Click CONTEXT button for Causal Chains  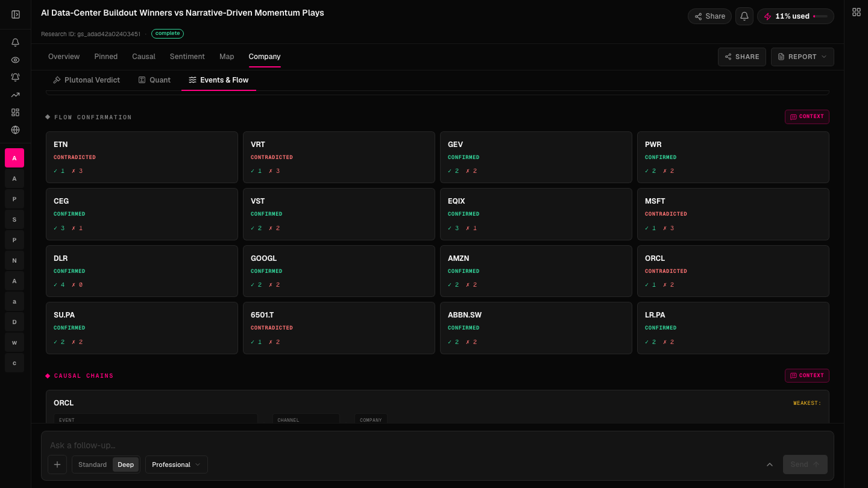(807, 376)
